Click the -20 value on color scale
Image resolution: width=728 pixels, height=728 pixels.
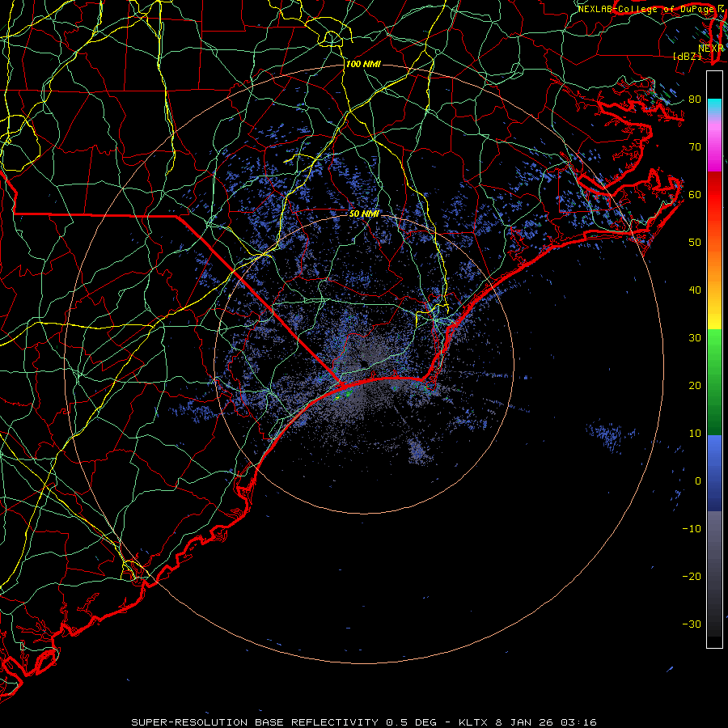692,576
